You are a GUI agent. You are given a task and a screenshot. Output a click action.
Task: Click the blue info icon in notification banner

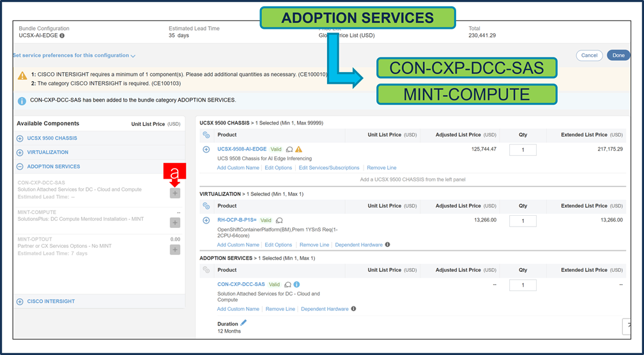(21, 100)
